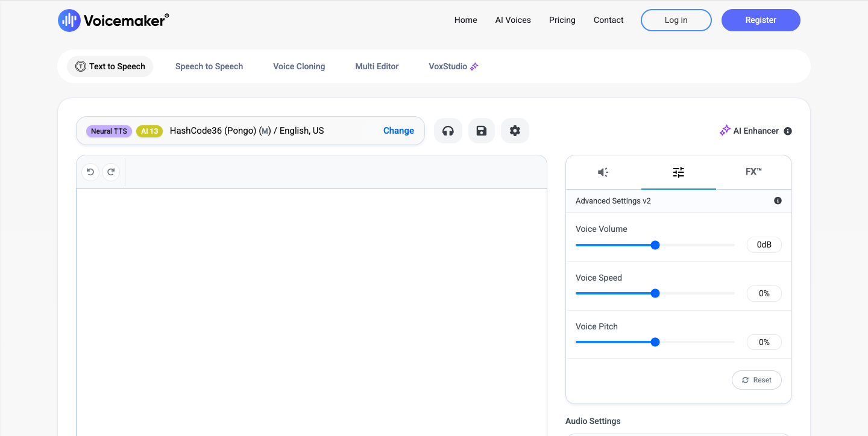Viewport: 868px width, 436px height.
Task: Switch to the FX tab
Action: point(753,172)
